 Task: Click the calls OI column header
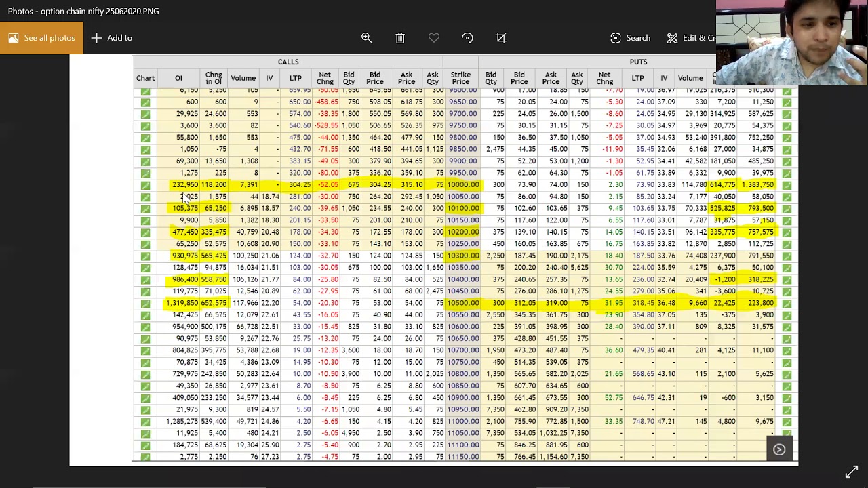(x=178, y=78)
